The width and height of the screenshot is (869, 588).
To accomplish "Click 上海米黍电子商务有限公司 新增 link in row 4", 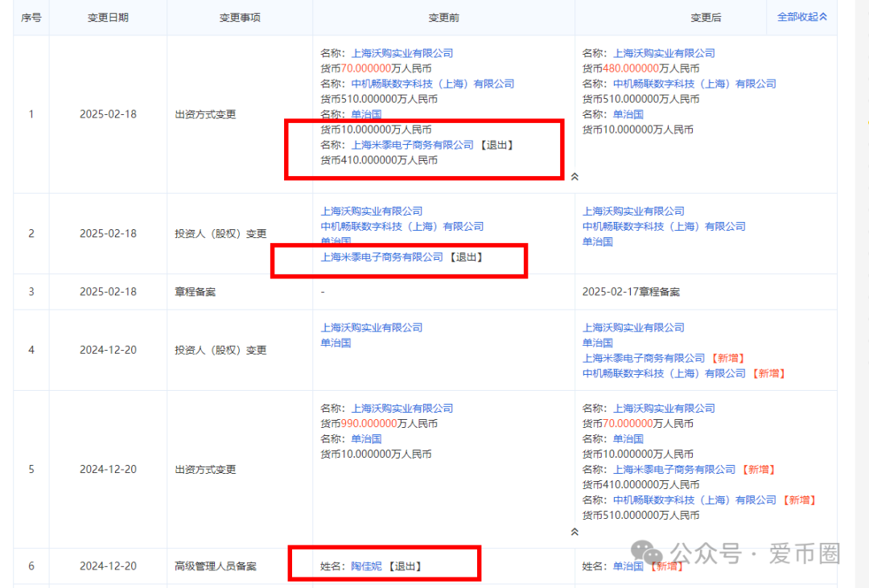I will (x=644, y=358).
